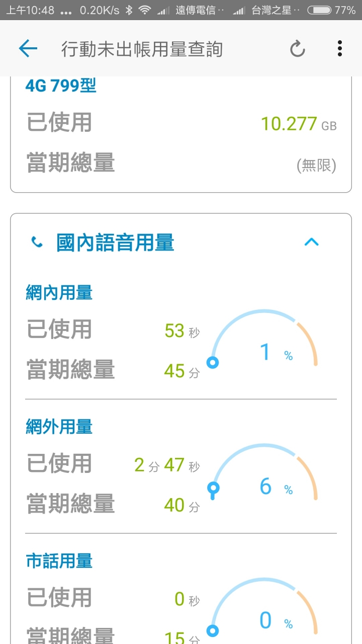Tap the 市話用量 heading
Viewport: 362px width, 644px height.
point(59,561)
